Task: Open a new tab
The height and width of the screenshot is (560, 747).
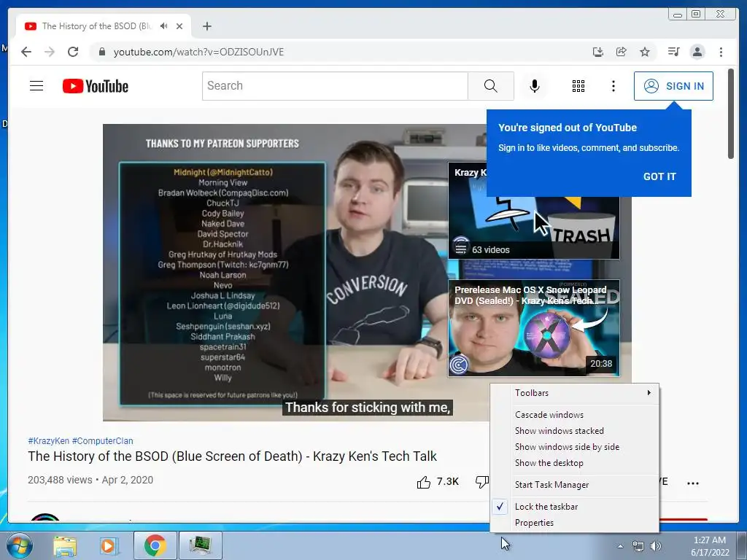Action: pos(206,26)
